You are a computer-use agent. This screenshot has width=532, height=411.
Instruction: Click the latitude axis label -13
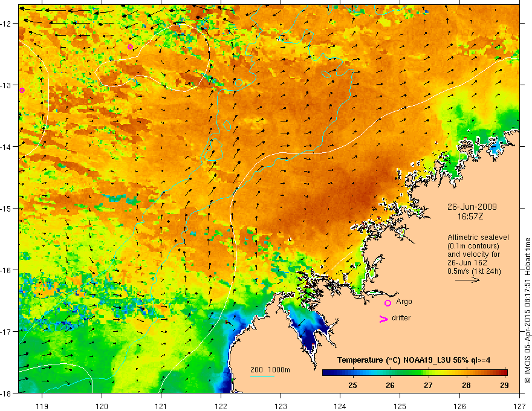point(7,85)
